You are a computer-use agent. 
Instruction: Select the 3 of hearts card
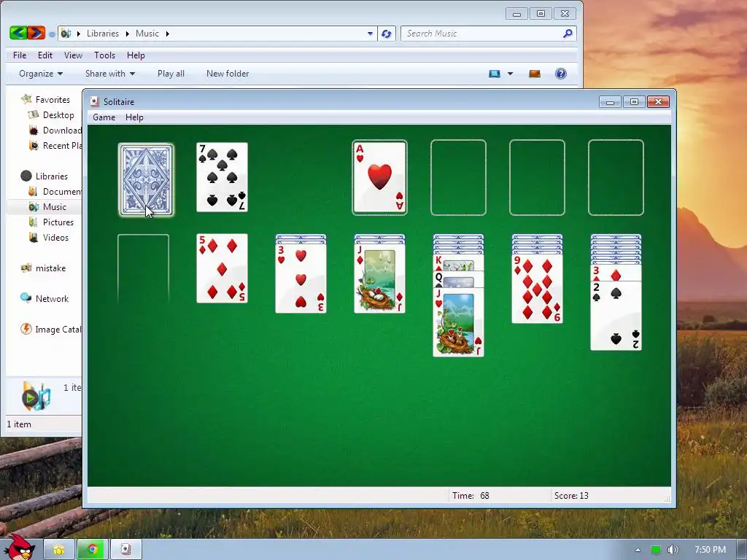(x=301, y=279)
